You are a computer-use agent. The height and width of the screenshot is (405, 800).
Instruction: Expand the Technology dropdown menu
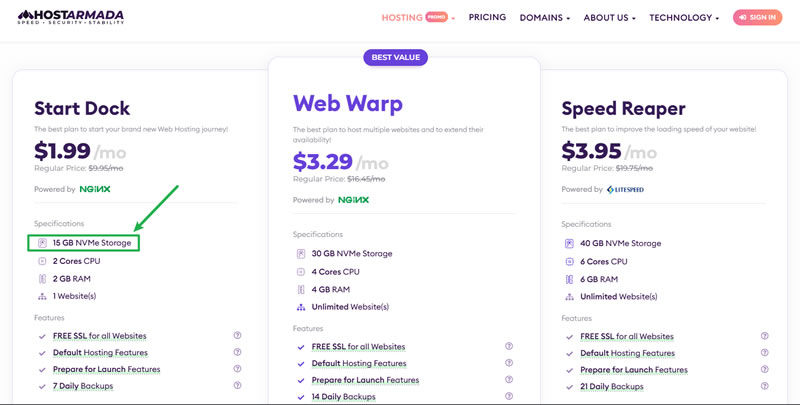(x=684, y=17)
